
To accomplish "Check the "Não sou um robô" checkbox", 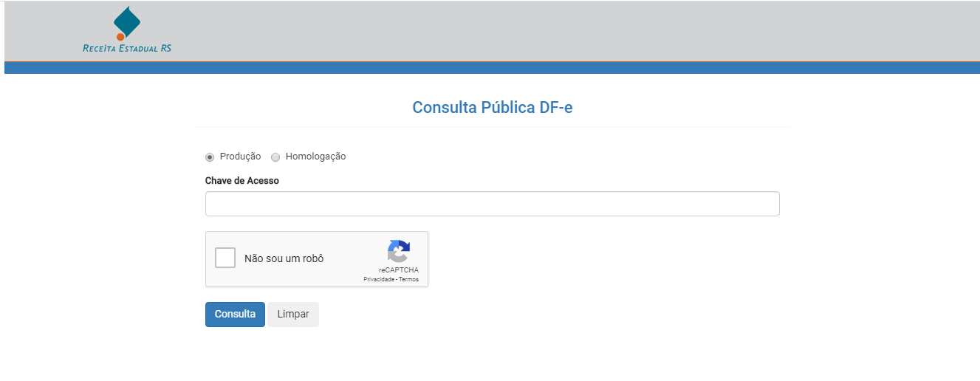I will (225, 258).
